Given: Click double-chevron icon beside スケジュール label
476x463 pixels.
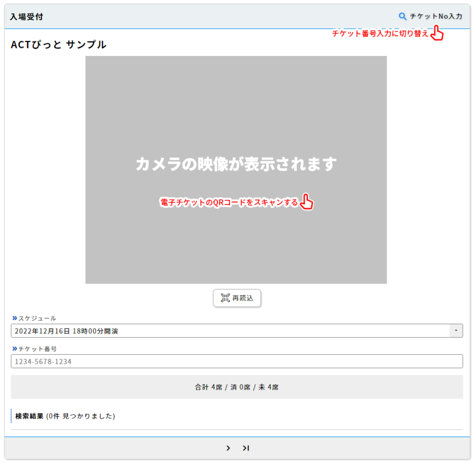Looking at the screenshot, I should point(15,318).
